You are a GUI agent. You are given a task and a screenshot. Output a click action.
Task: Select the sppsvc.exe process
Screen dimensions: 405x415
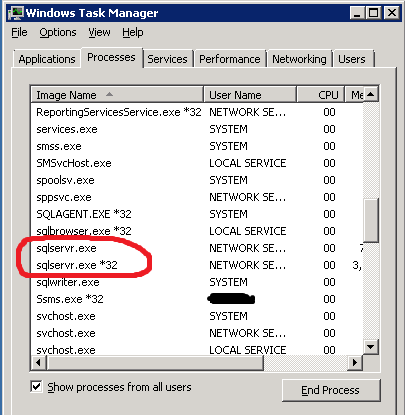tap(197, 197)
